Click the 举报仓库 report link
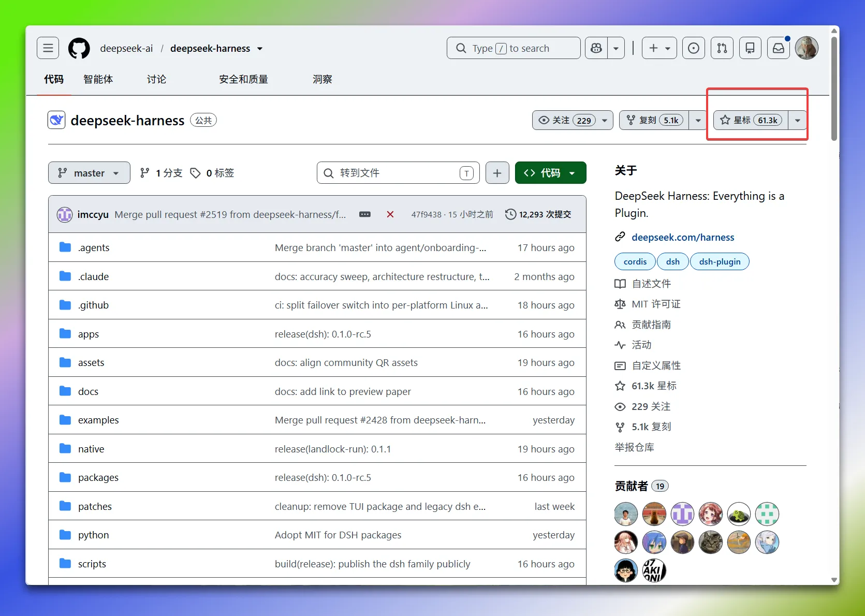The image size is (865, 616). click(x=635, y=447)
